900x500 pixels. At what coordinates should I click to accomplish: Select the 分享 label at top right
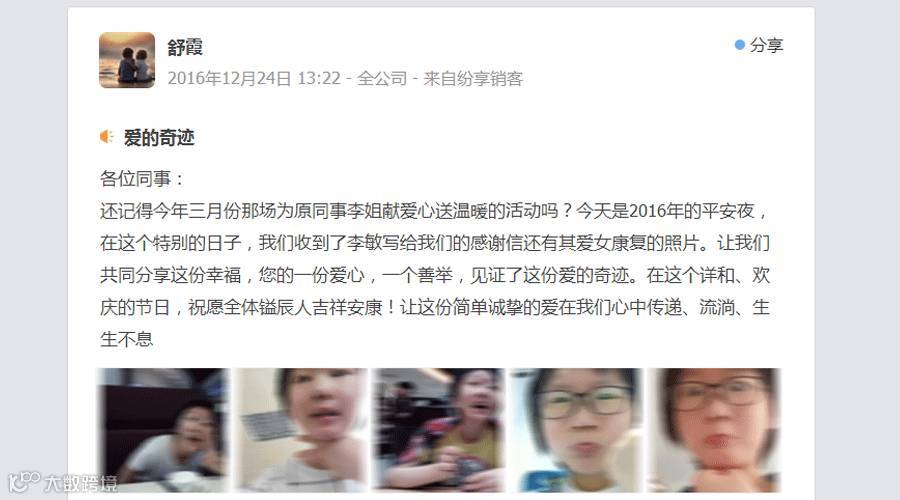pyautogui.click(x=766, y=45)
